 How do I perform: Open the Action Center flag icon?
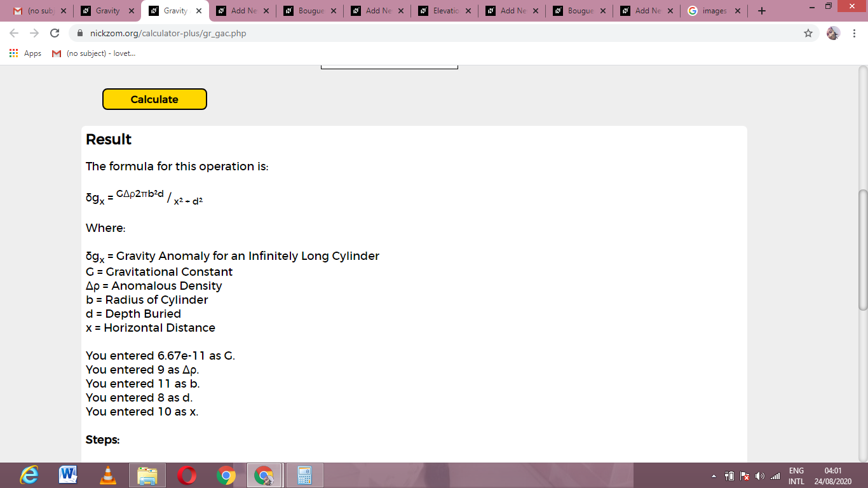click(x=745, y=476)
